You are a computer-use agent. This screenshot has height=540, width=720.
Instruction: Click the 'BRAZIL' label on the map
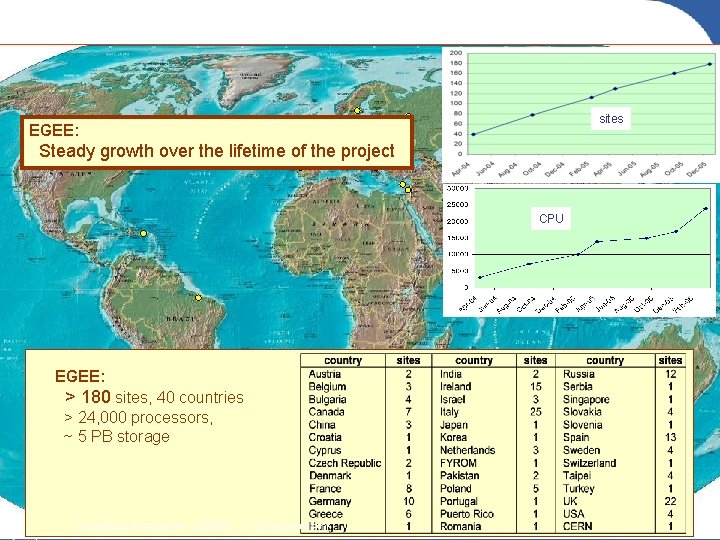tap(181, 318)
